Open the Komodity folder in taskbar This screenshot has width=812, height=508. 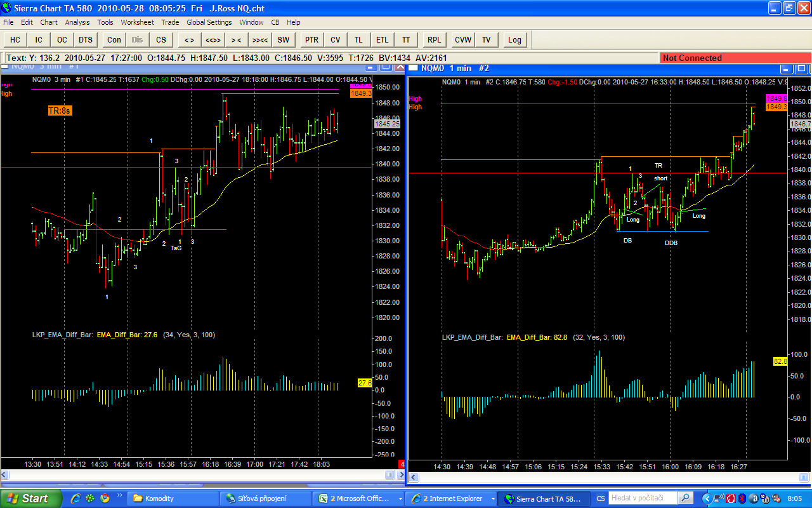(171, 498)
